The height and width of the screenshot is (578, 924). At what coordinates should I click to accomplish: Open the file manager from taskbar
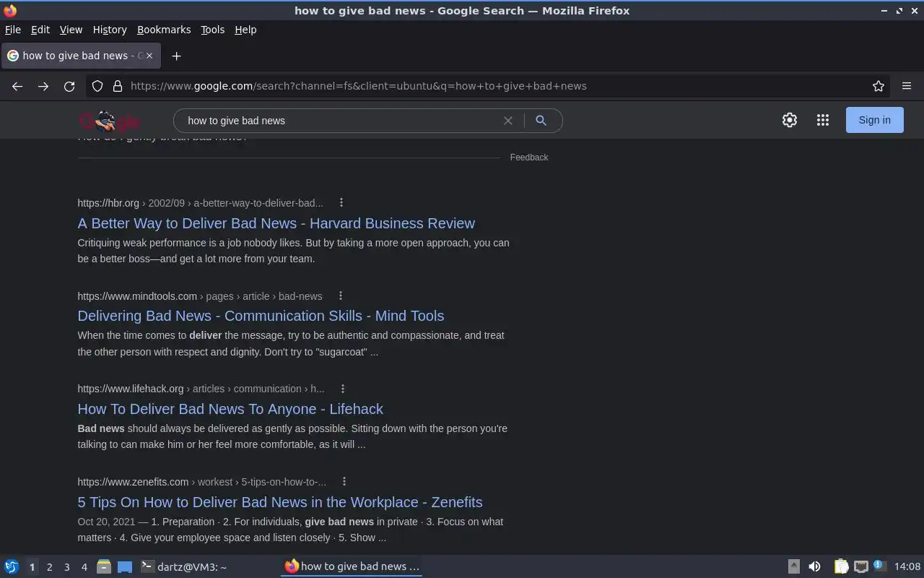pyautogui.click(x=103, y=566)
